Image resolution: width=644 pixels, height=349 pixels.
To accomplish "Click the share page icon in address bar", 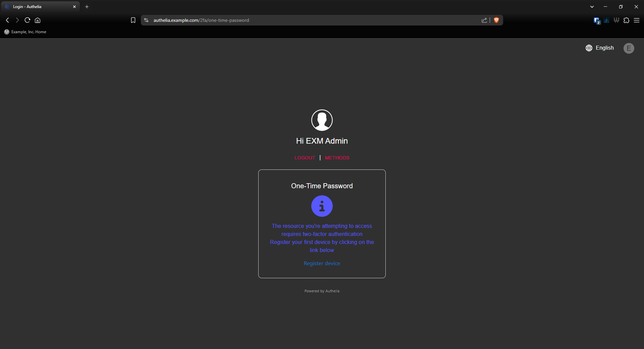I will click(484, 20).
